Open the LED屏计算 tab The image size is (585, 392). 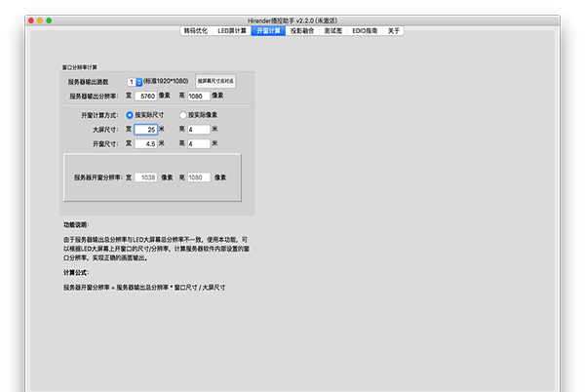click(x=232, y=31)
